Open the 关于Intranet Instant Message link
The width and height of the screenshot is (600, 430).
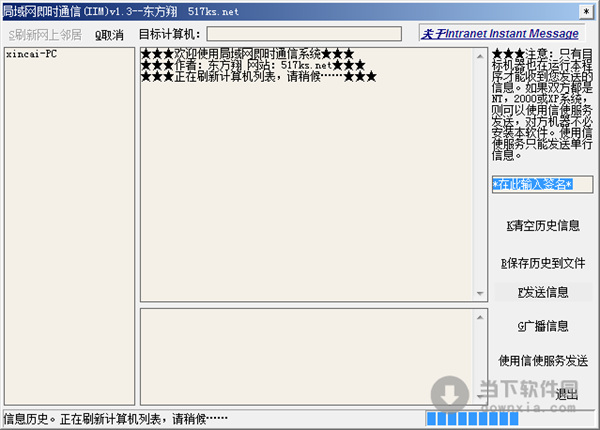(500, 34)
